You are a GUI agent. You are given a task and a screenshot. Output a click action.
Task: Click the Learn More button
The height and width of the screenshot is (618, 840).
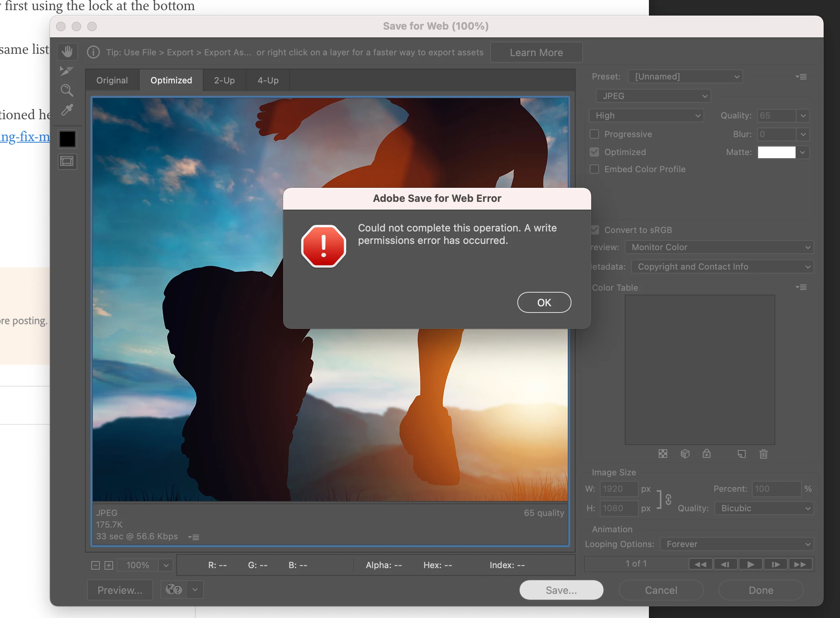coord(536,52)
